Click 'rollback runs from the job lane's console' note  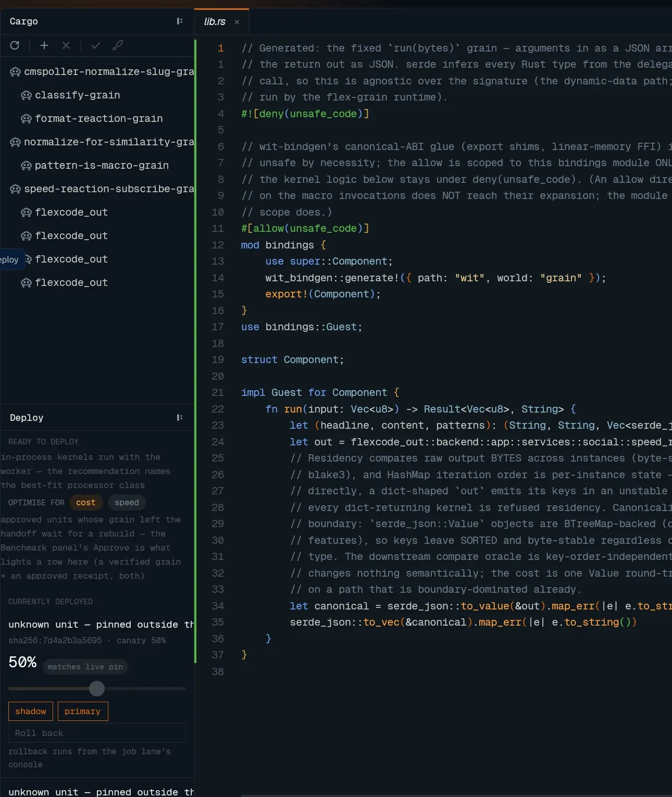pyautogui.click(x=90, y=758)
